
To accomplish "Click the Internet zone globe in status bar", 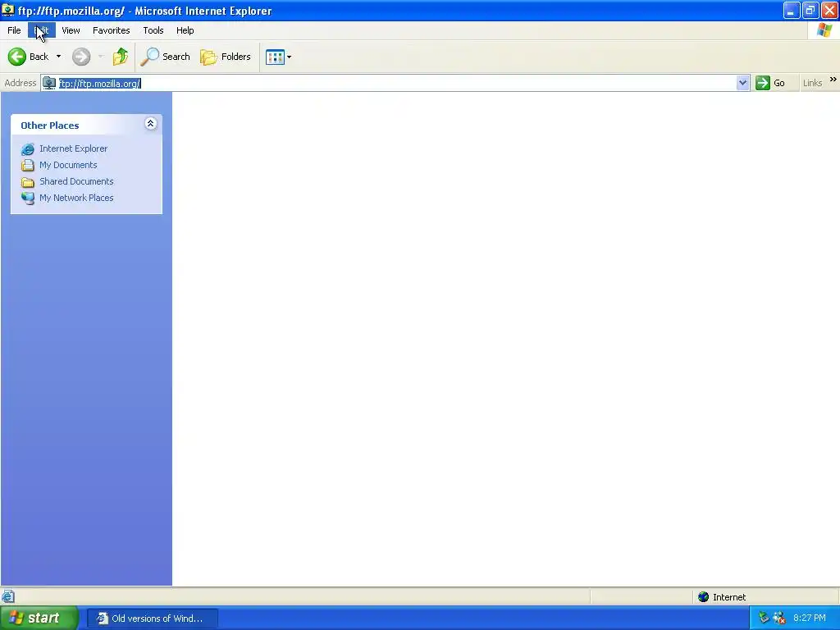I will point(703,597).
